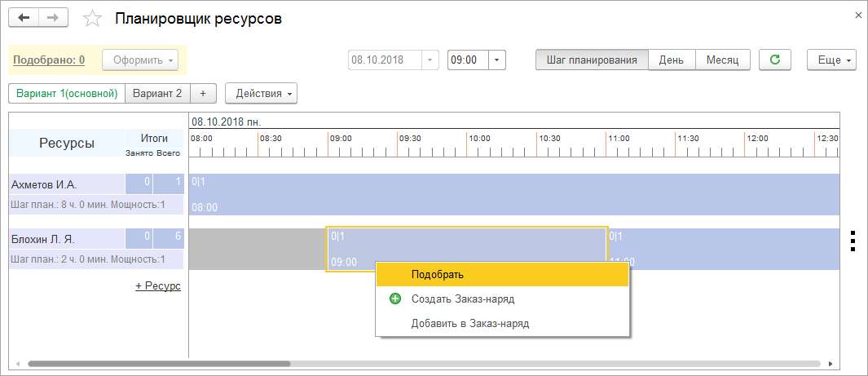Open the Еще menu

[x=831, y=60]
